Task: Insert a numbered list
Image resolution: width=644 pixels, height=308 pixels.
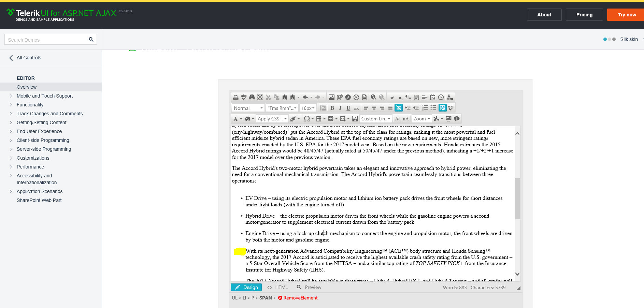Action: tap(425, 108)
